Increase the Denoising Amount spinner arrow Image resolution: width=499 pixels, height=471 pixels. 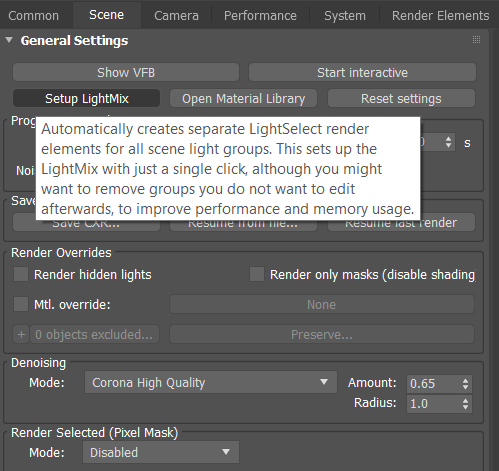465,380
